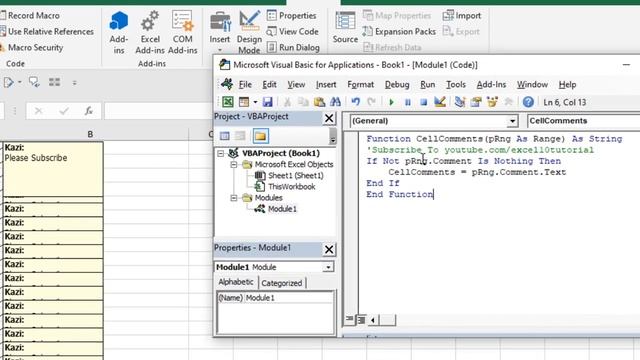Click the Copy icon in VBA toolbar
The height and width of the screenshot is (360, 640).
(303, 102)
